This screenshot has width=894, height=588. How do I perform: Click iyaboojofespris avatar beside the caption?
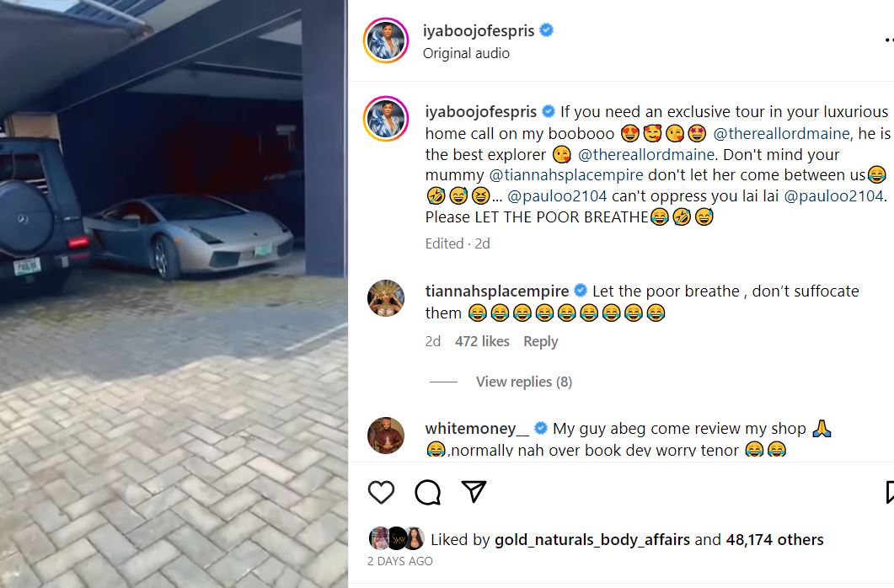[386, 119]
